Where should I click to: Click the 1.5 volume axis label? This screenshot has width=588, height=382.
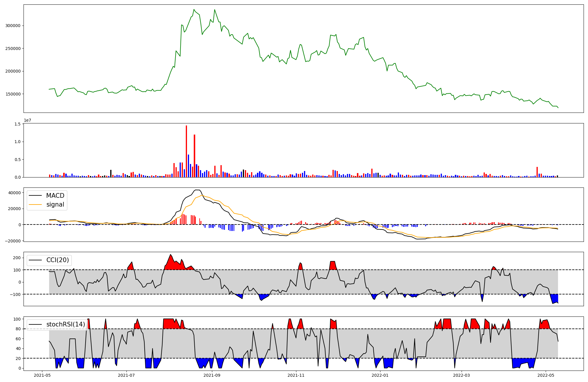click(x=17, y=124)
